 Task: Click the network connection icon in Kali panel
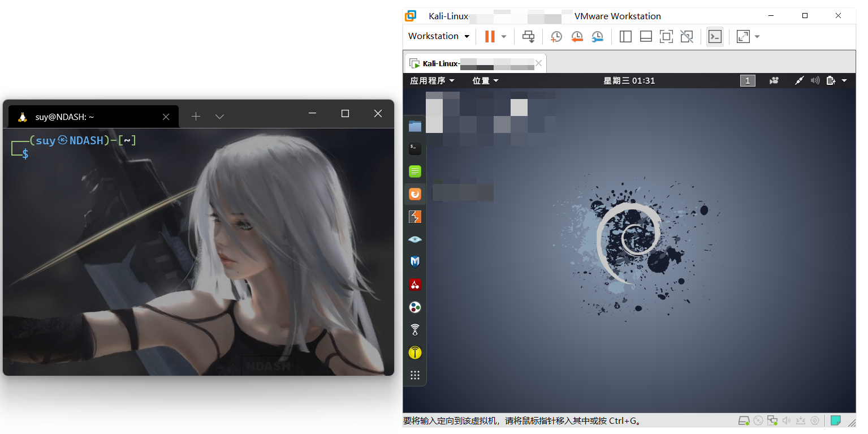coord(799,80)
